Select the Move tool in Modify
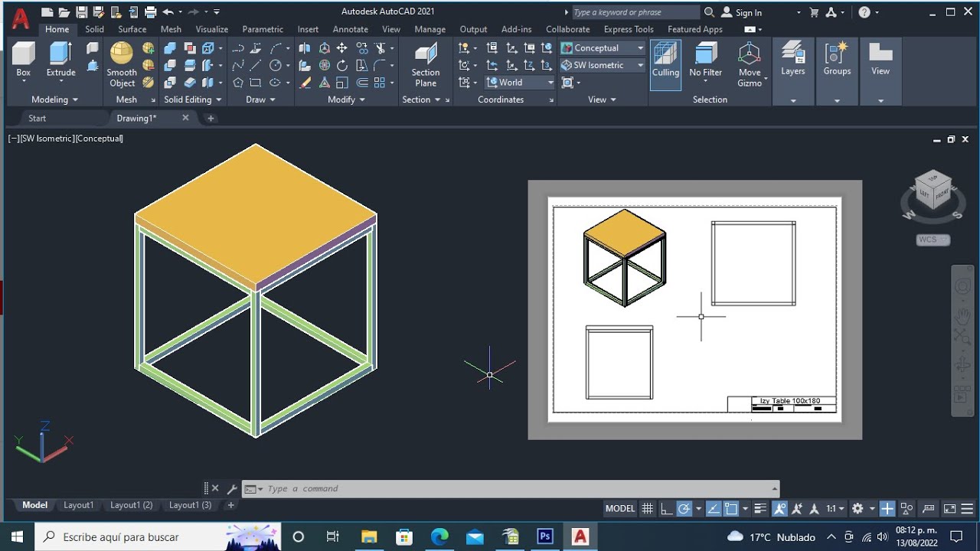The height and width of the screenshot is (551, 980). pos(341,48)
